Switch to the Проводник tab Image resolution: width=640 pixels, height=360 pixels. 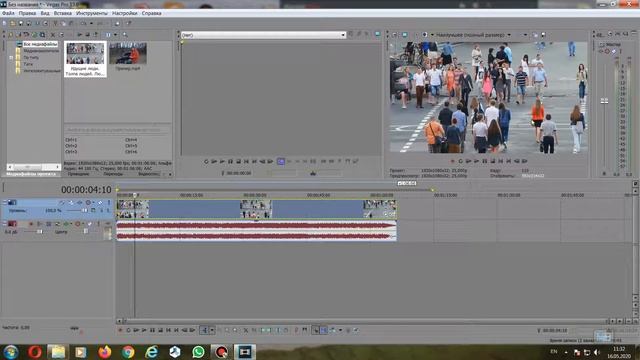tap(78, 174)
